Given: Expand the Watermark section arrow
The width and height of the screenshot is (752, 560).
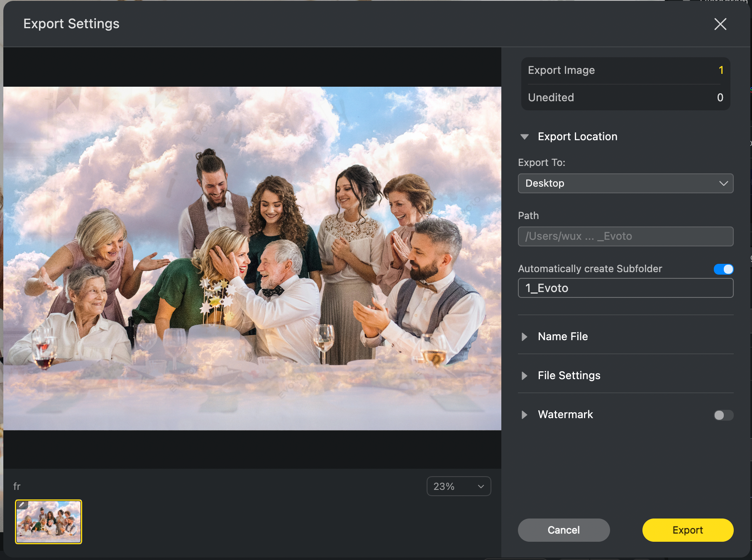Looking at the screenshot, I should (x=525, y=415).
